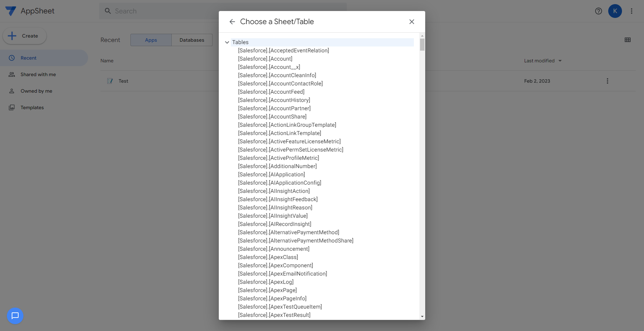This screenshot has height=331, width=644.
Task: Toggle the grid view icon
Action: [627, 40]
